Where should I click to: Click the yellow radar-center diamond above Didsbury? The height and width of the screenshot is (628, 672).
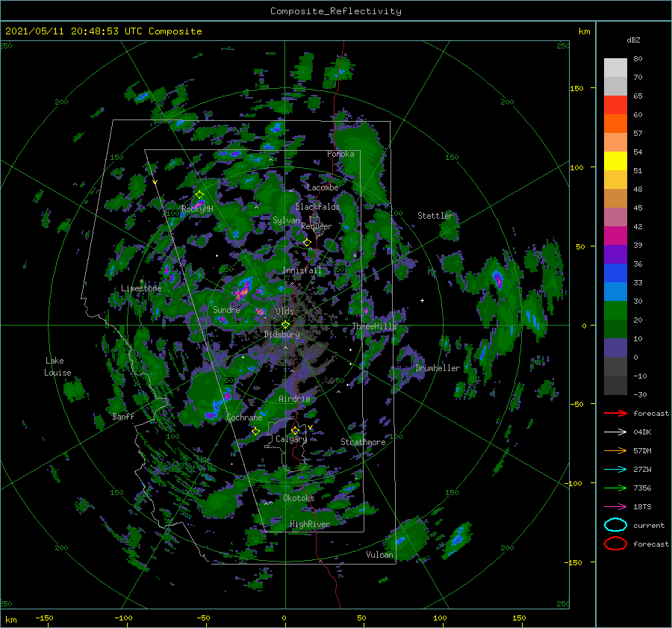coord(285,325)
